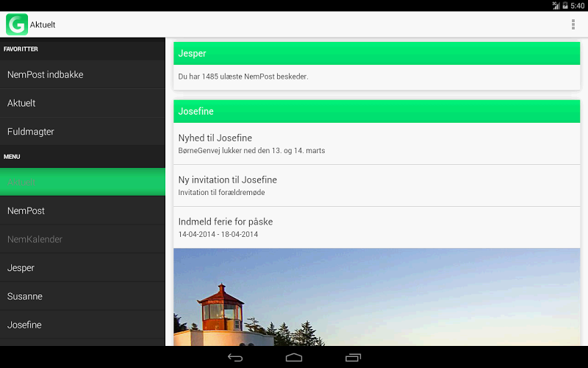Select Aktuelt under Favoritter
The image size is (588, 368).
[x=82, y=103]
